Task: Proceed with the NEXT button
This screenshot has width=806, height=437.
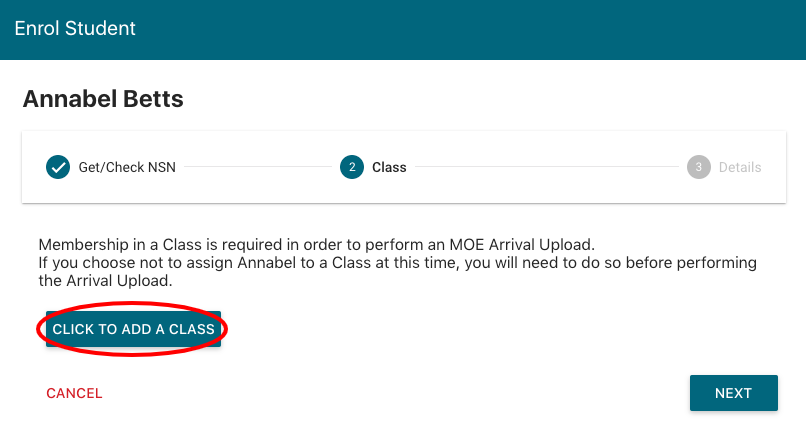Action: (733, 393)
